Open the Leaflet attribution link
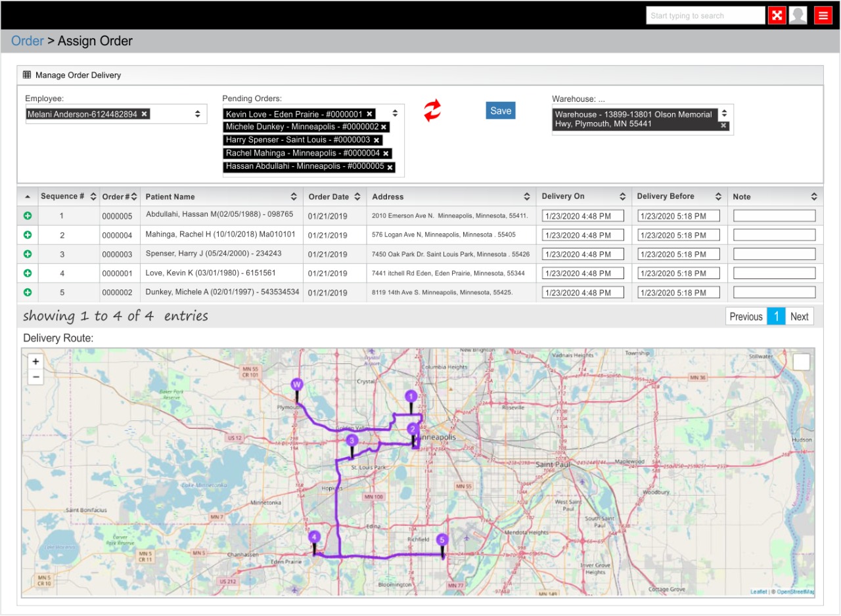The image size is (841, 616). [x=759, y=592]
